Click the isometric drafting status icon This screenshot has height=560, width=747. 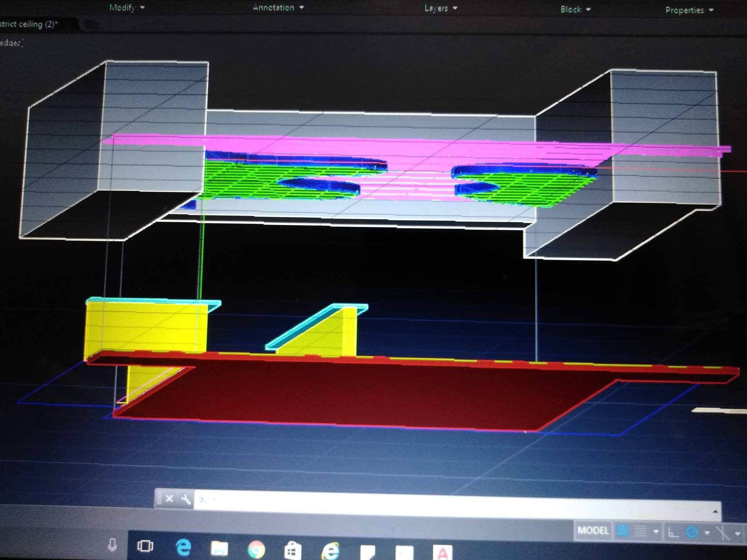[x=723, y=533]
